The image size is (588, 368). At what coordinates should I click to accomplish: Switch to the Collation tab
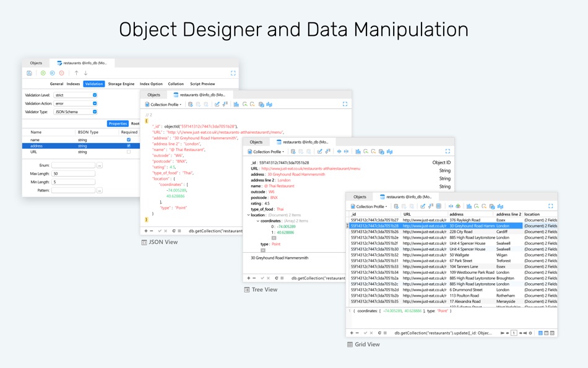176,84
